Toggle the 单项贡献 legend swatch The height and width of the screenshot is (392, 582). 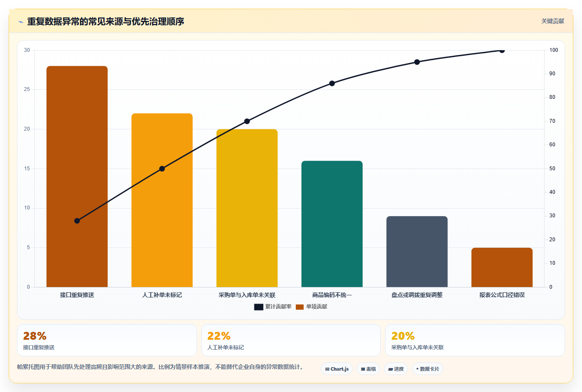(x=299, y=307)
